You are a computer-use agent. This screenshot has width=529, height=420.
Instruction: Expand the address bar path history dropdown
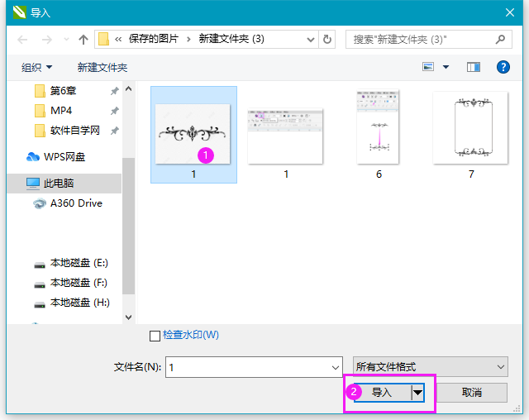coord(310,39)
